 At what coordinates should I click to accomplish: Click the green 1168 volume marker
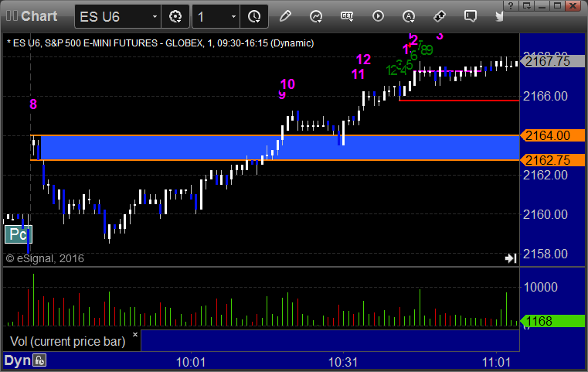tap(552, 321)
